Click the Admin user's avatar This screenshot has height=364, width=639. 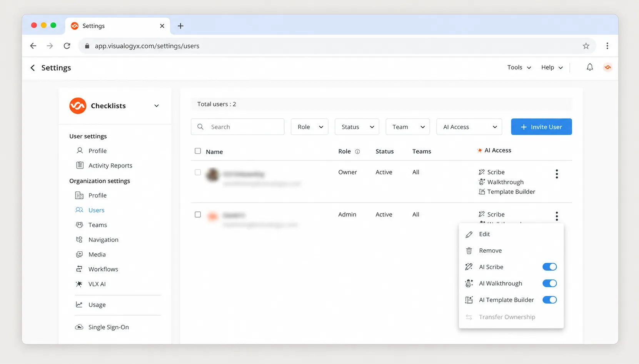click(x=212, y=216)
